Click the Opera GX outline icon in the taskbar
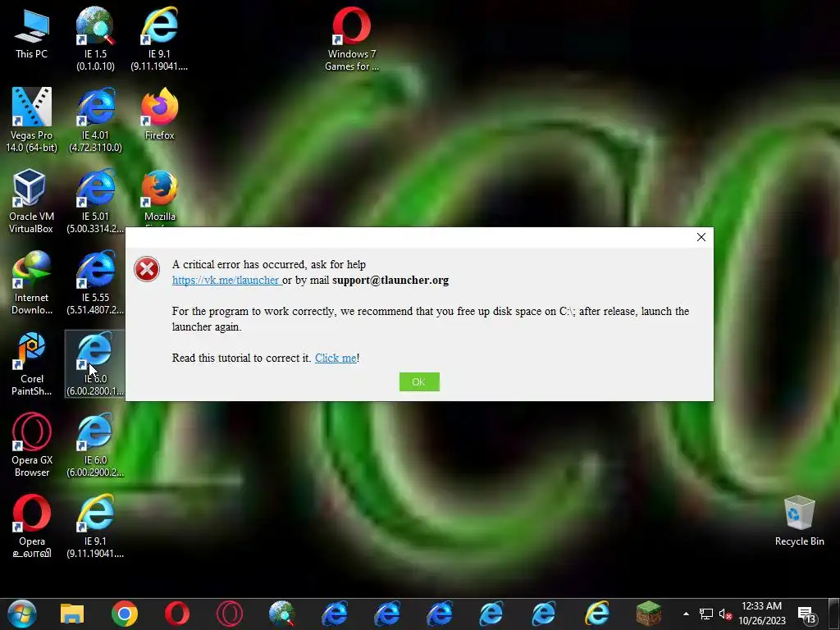 tap(230, 614)
